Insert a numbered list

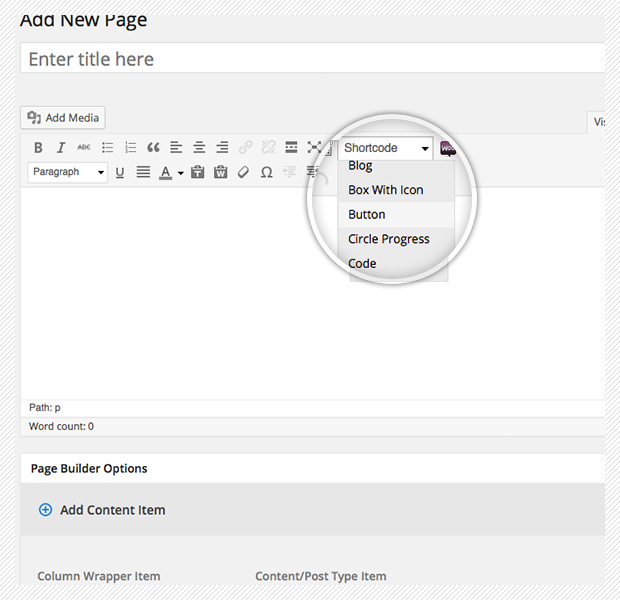click(x=130, y=148)
